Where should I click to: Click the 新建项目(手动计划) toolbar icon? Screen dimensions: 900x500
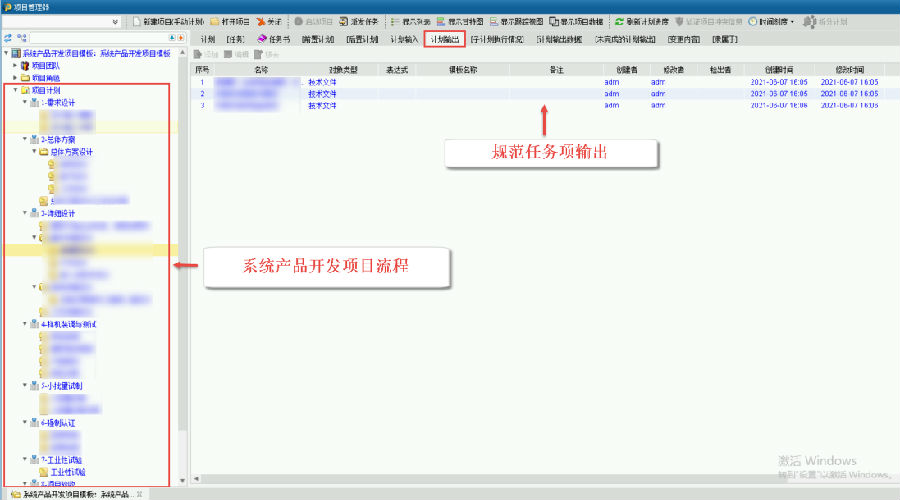click(x=137, y=21)
